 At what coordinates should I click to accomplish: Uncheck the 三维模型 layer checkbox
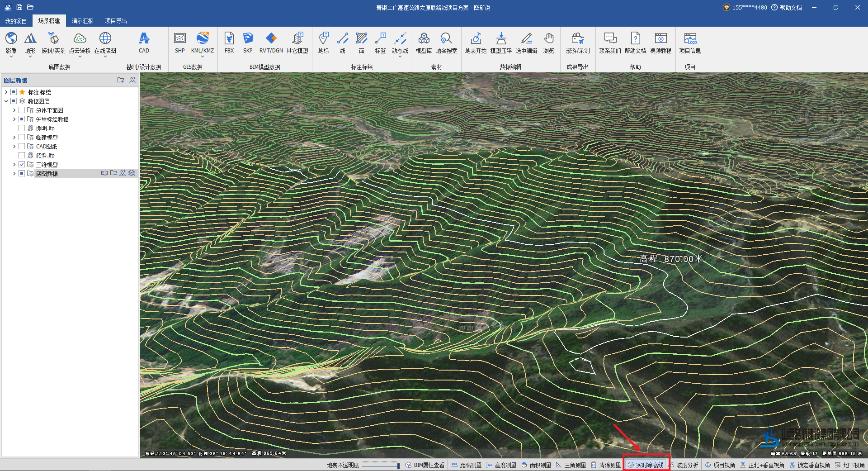[22, 164]
